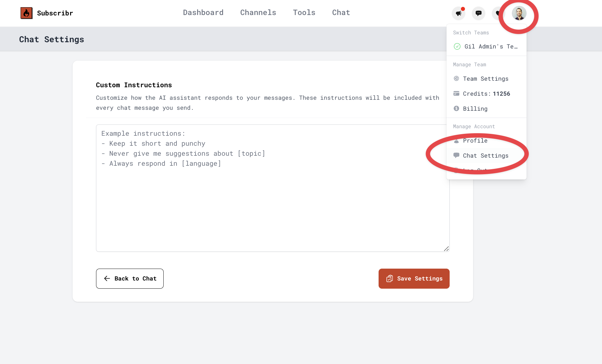This screenshot has width=602, height=364.
Task: Click the textarea resize handle corner
Action: [x=446, y=249]
